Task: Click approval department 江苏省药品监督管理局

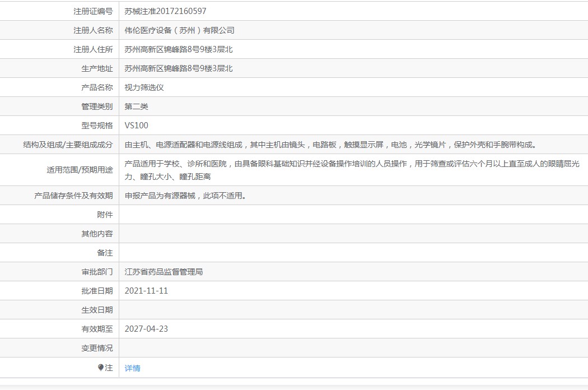Action: 164,272
